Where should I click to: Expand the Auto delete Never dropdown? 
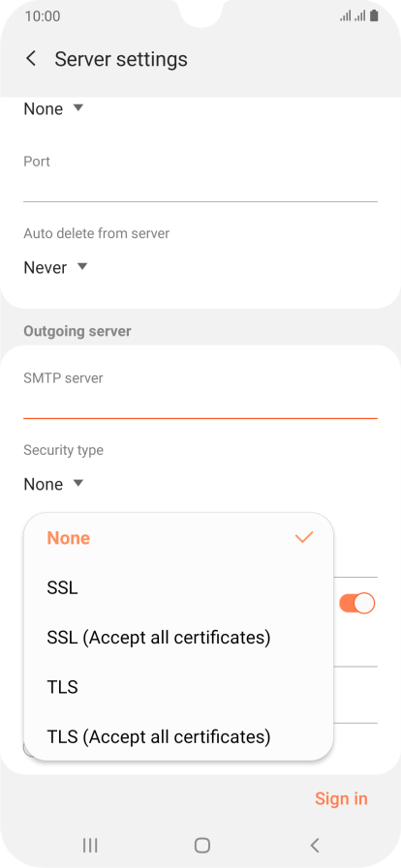(55, 268)
